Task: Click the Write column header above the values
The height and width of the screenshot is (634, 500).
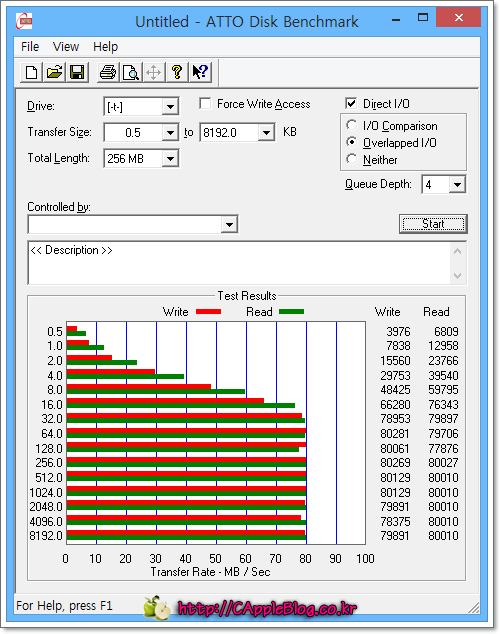Action: coord(387,312)
